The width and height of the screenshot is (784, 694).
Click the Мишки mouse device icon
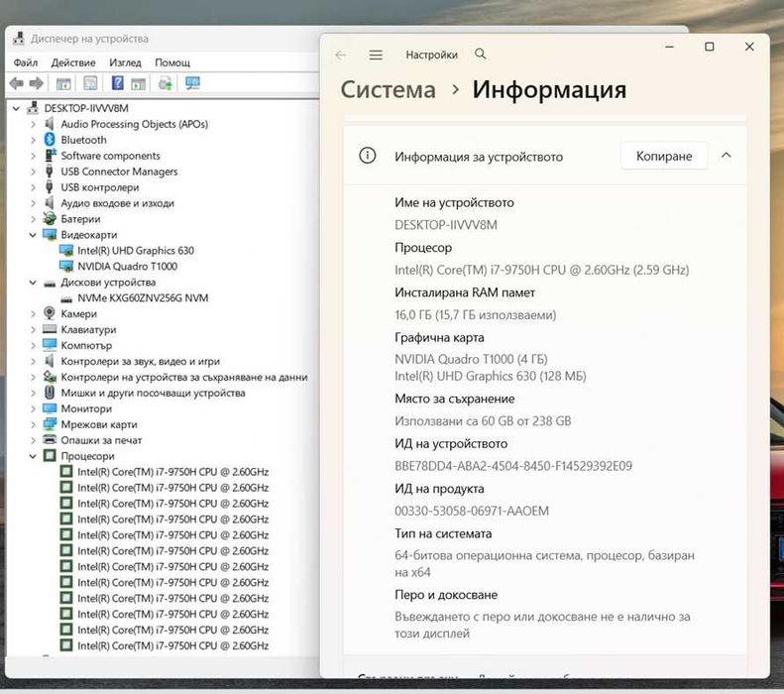click(x=49, y=392)
